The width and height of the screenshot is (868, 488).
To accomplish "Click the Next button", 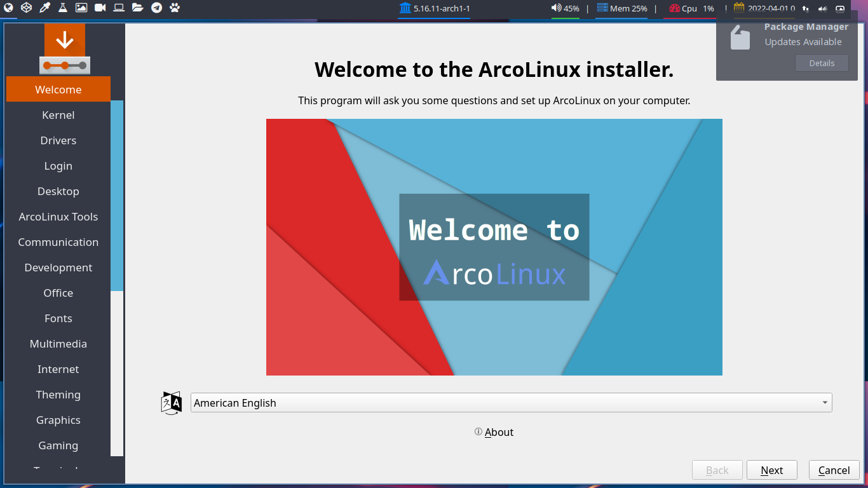I will click(771, 470).
